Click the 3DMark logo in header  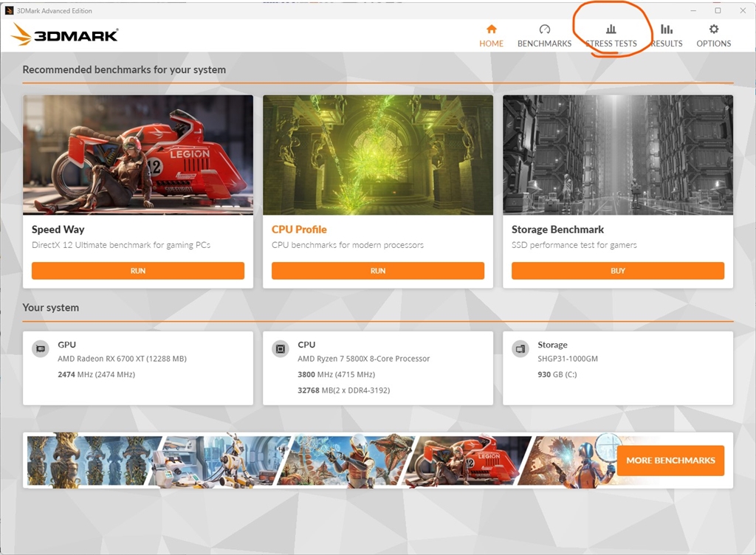(65, 35)
